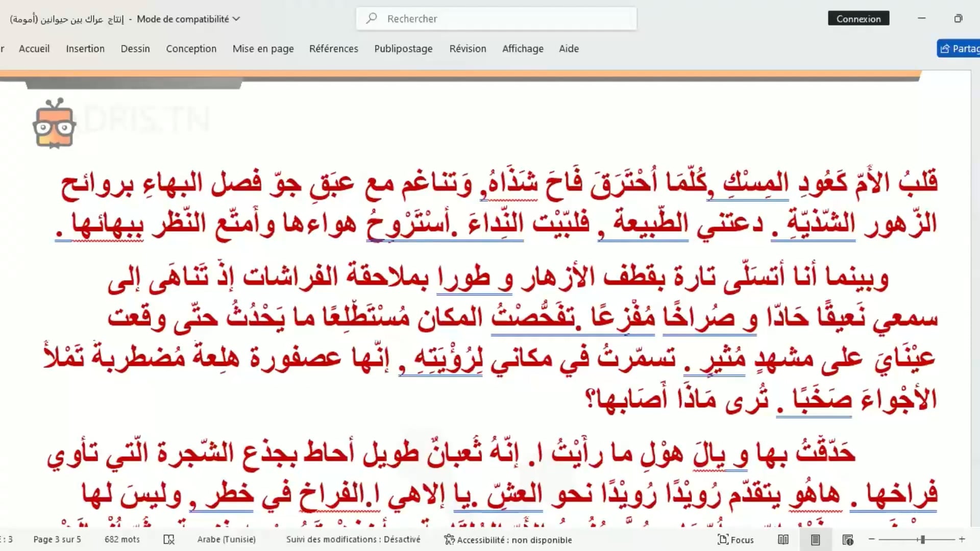The image size is (980, 551).
Task: Switch to Mise en page tab
Action: click(x=263, y=48)
